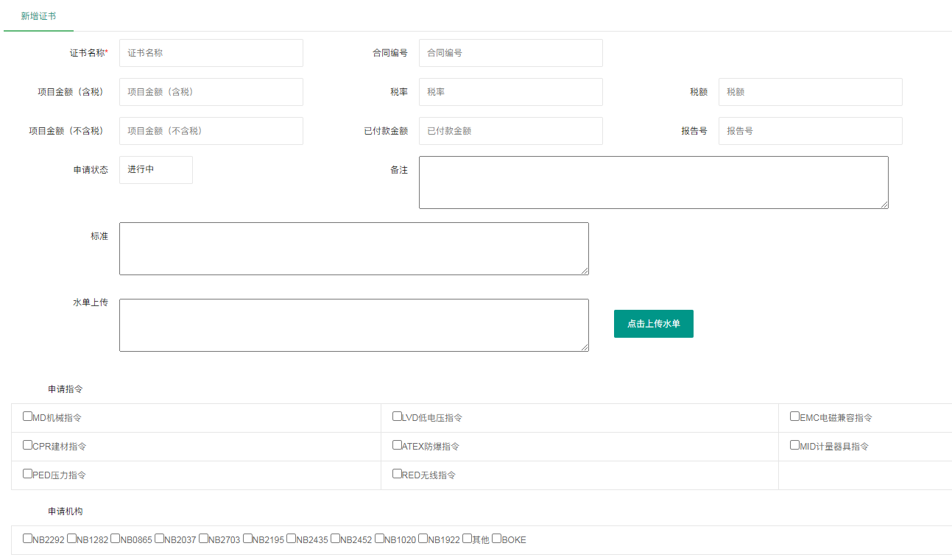952x560 pixels.
Task: Focus the 合同编号 text field
Action: (510, 53)
